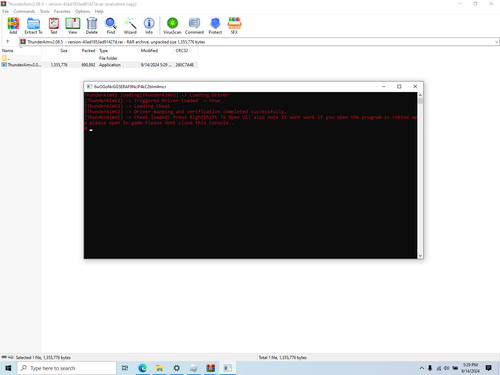Screen dimensions: 500x375
Task: Minimize the console window
Action: coord(384,87)
